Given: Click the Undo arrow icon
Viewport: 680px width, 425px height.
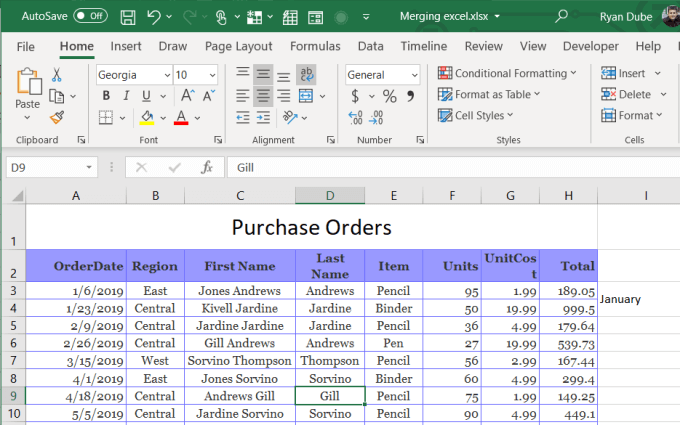Looking at the screenshot, I should (154, 17).
